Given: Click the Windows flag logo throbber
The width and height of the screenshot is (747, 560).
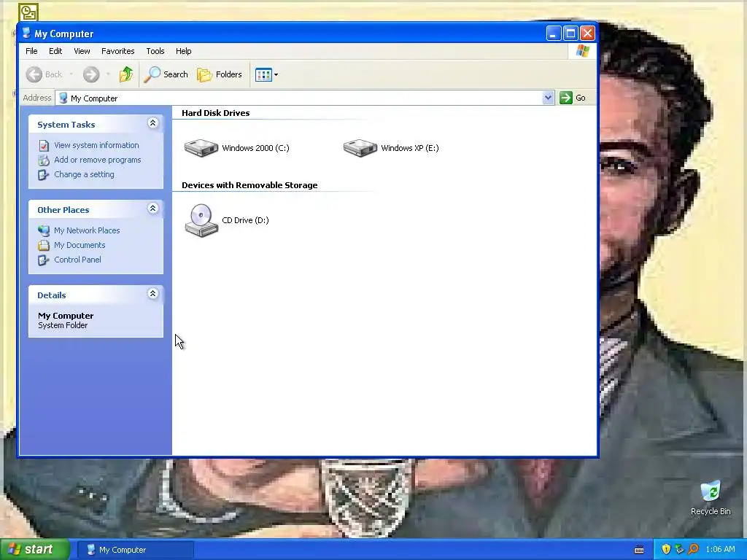Looking at the screenshot, I should click(x=582, y=51).
